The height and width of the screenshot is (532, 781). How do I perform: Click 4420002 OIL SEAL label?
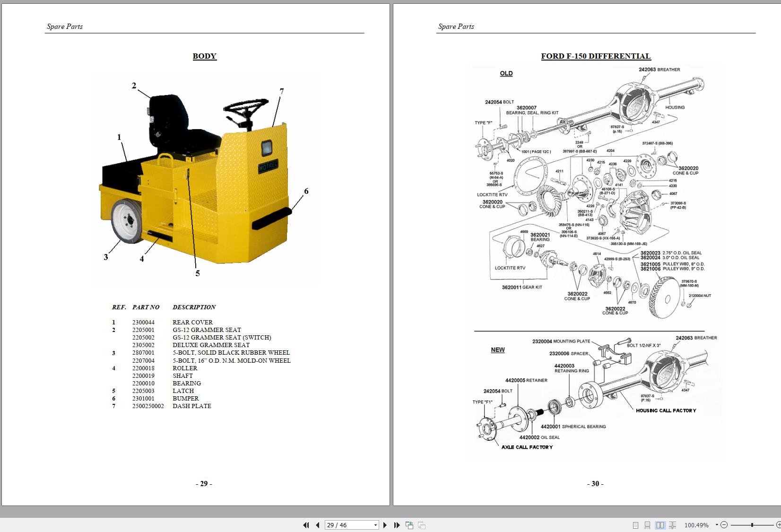(539, 437)
